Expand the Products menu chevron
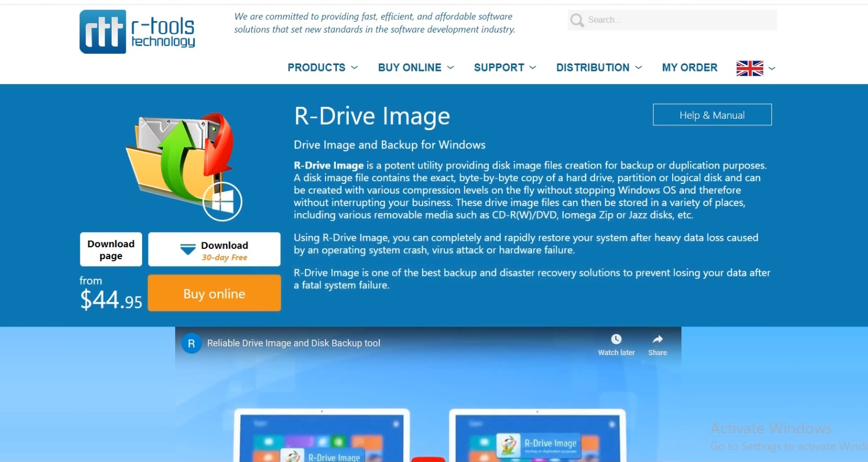This screenshot has width=868, height=462. click(355, 68)
